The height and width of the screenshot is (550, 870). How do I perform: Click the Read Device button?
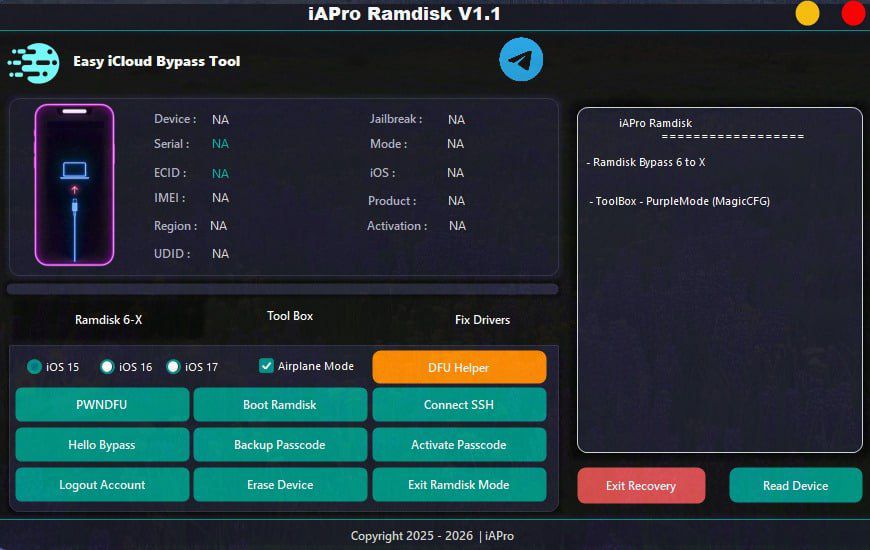tap(795, 486)
